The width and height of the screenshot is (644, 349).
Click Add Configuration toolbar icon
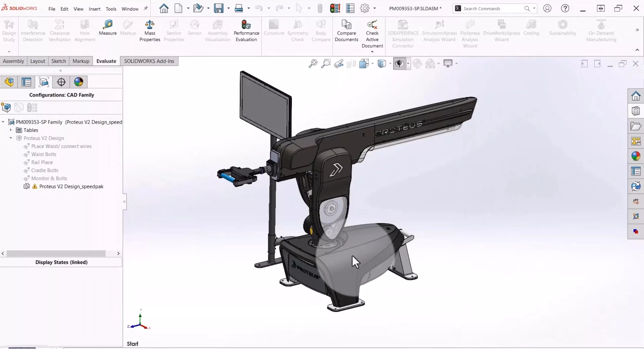coord(6,108)
